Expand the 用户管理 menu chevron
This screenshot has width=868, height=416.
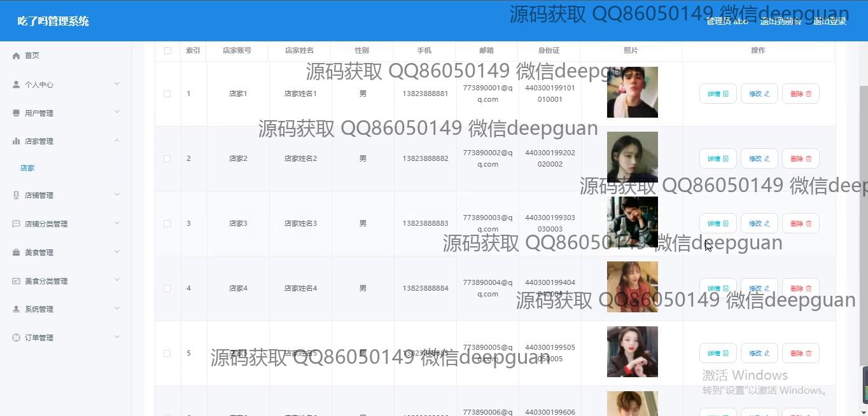coord(117,113)
